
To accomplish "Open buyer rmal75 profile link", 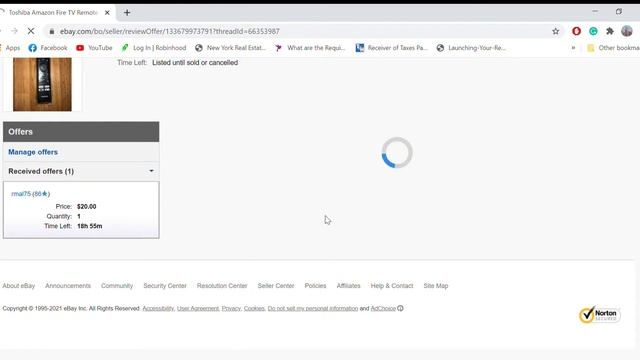I will [x=21, y=194].
